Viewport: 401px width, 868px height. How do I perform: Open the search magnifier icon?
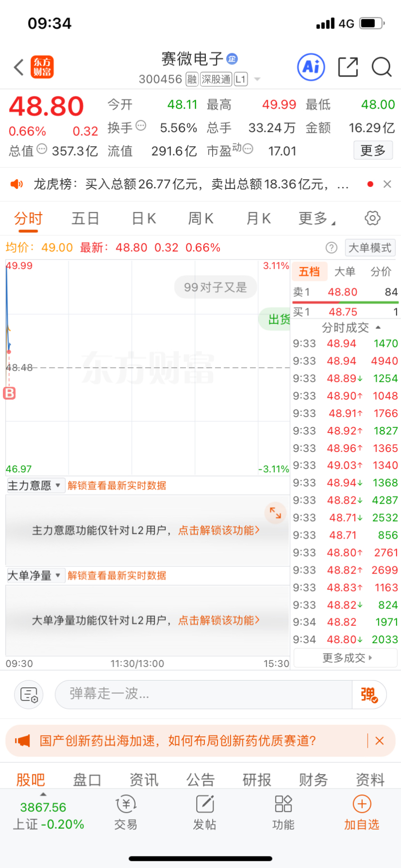382,67
